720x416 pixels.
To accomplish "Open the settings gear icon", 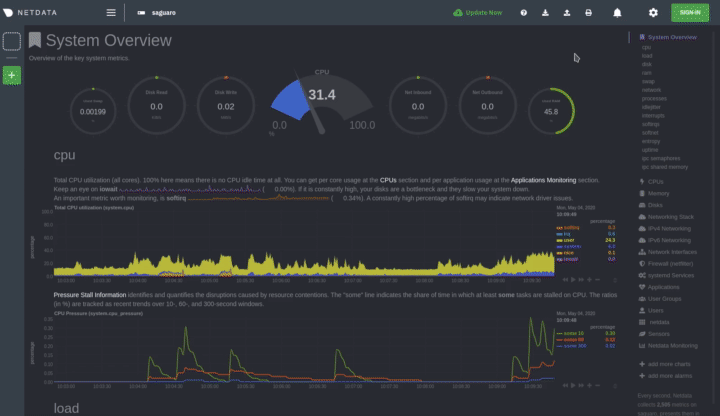I will tap(653, 13).
